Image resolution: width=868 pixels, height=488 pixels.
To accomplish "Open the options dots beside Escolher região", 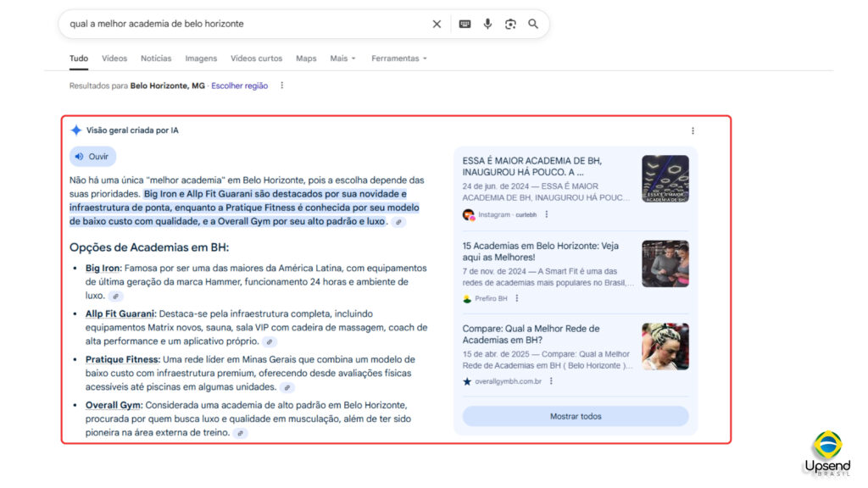I will tap(281, 86).
